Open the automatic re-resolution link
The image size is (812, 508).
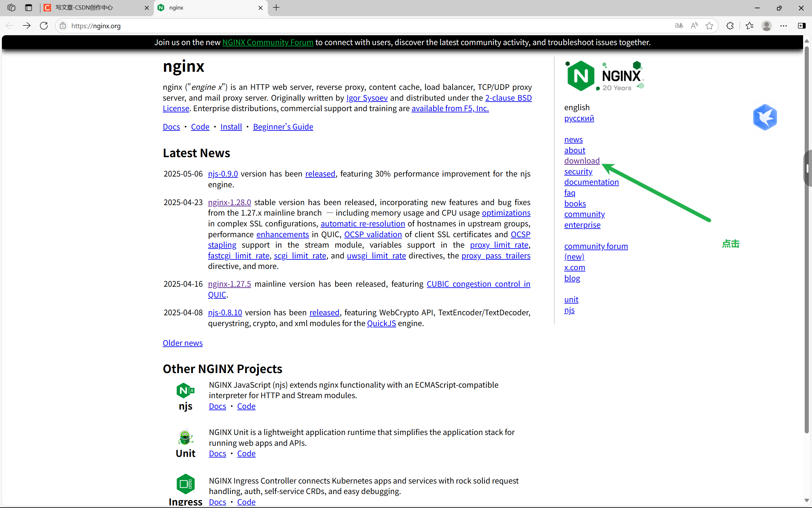click(363, 224)
